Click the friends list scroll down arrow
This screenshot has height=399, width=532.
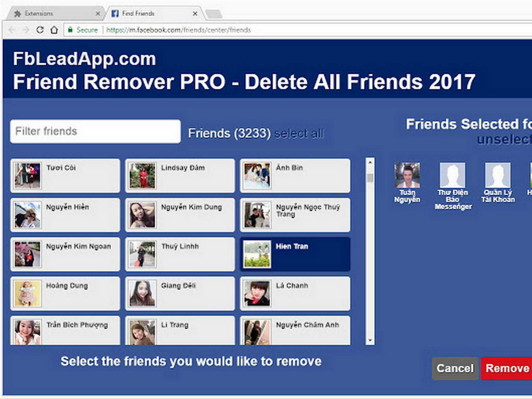pos(370,340)
